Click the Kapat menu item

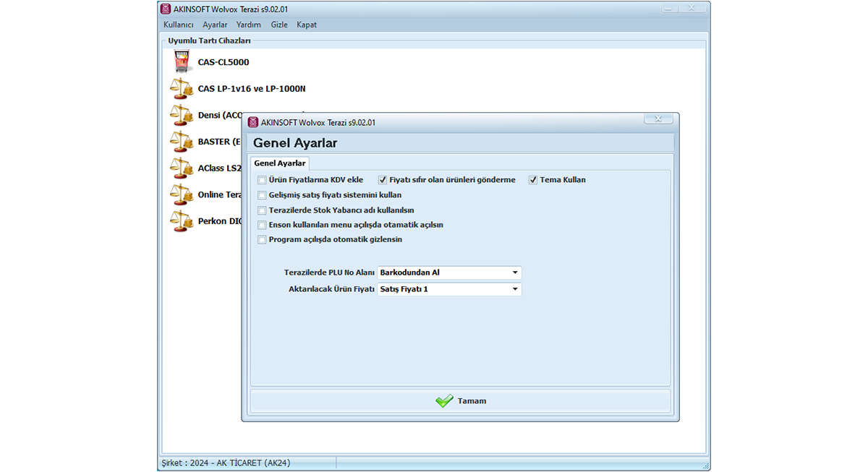tap(307, 25)
